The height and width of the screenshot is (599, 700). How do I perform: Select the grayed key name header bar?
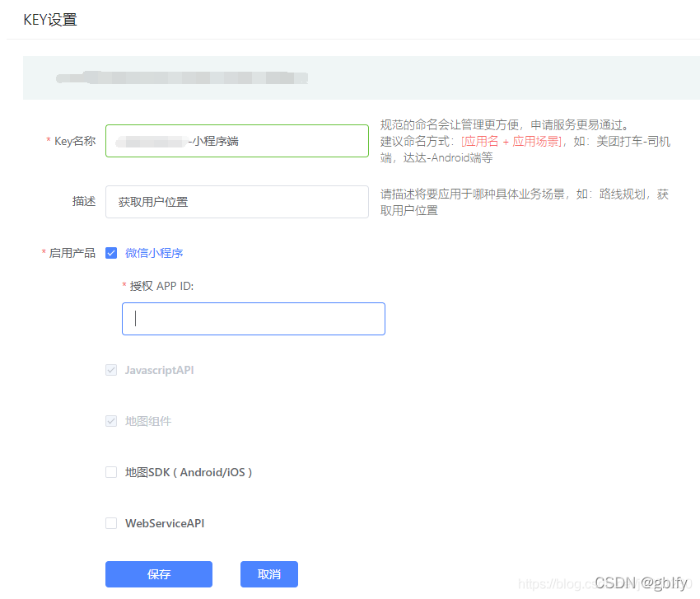tap(181, 78)
